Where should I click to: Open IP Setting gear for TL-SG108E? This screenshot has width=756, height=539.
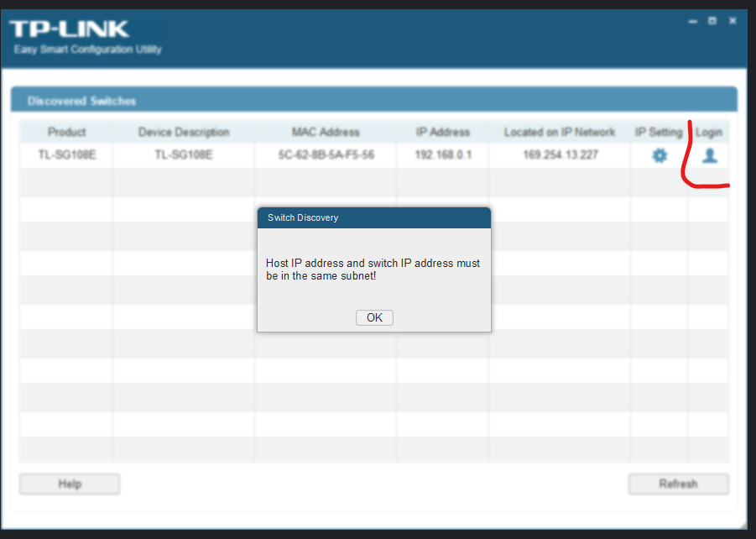click(x=660, y=155)
